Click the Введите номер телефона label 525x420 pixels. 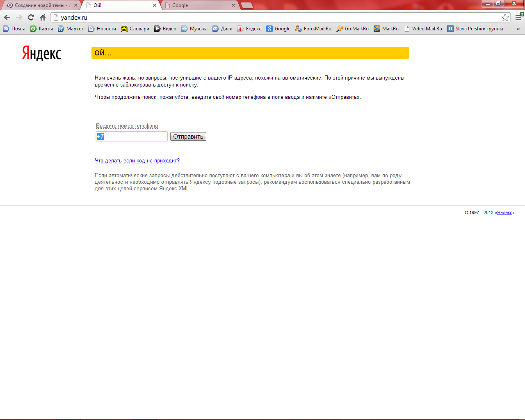click(127, 126)
